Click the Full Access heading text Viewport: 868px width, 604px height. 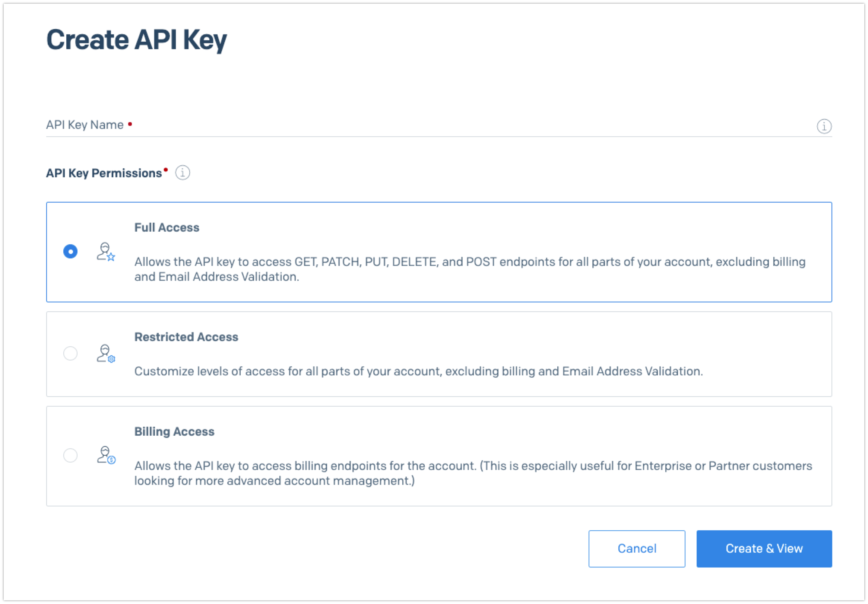click(167, 228)
